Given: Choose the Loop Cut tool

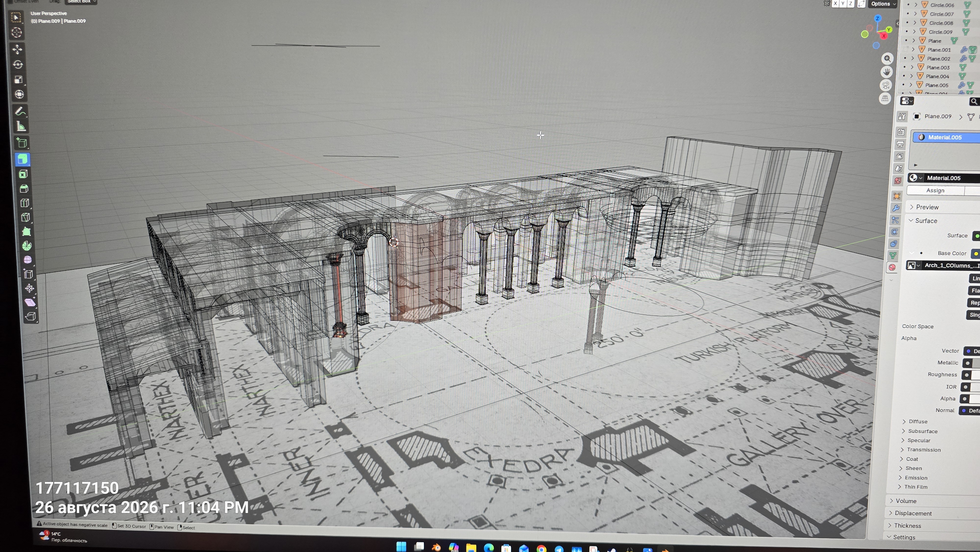Looking at the screenshot, I should point(25,203).
